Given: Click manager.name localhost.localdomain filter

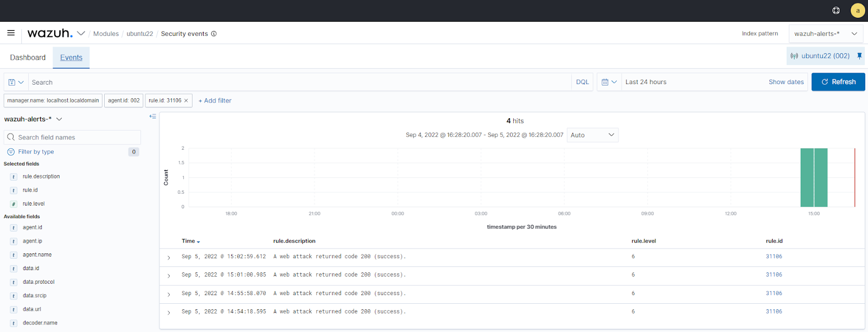Looking at the screenshot, I should tap(53, 100).
